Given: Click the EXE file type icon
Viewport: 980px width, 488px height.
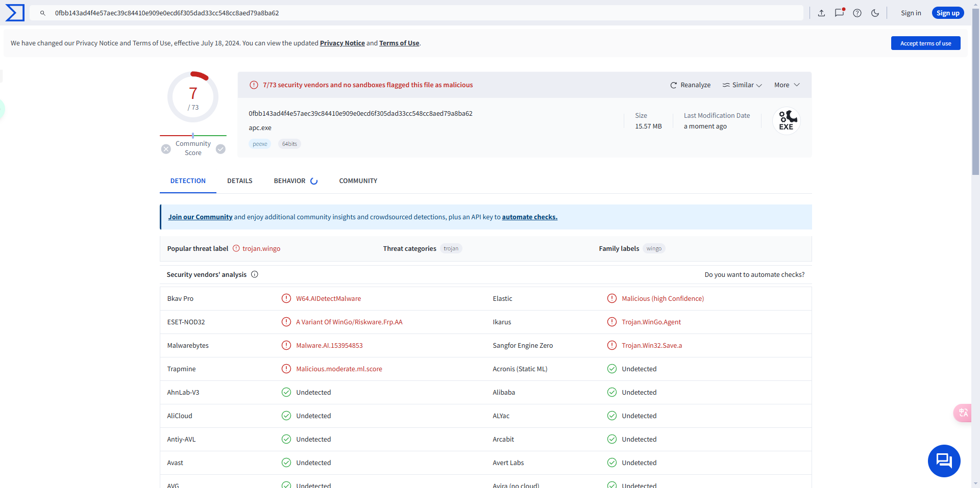Looking at the screenshot, I should [786, 121].
